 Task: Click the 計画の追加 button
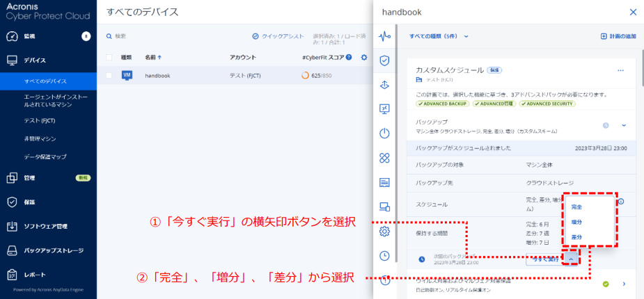coord(618,36)
